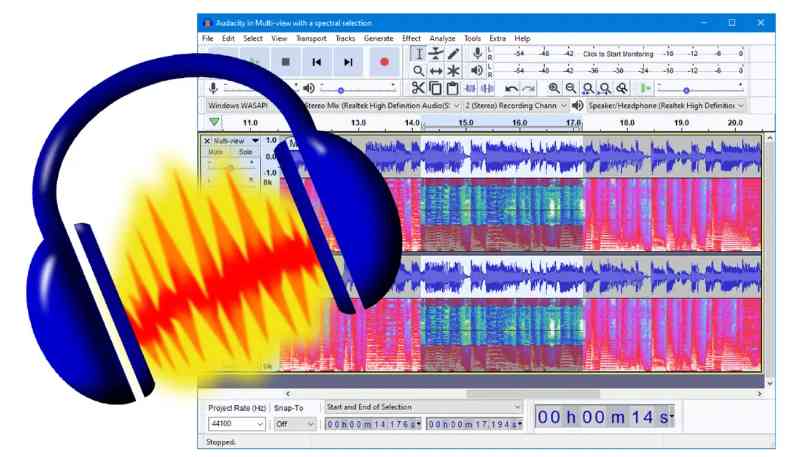
Task: Select the Envelope tool
Action: [436, 53]
